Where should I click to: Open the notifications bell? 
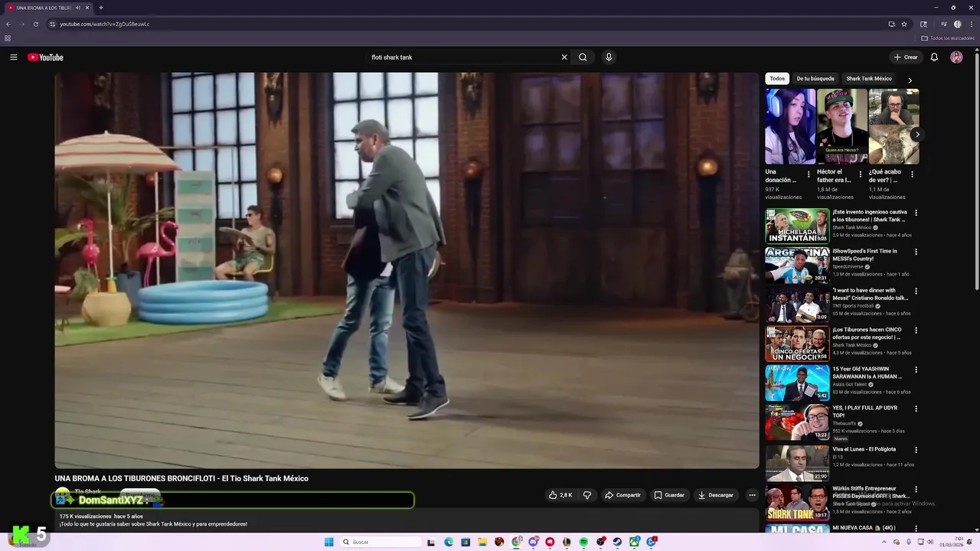[x=934, y=57]
